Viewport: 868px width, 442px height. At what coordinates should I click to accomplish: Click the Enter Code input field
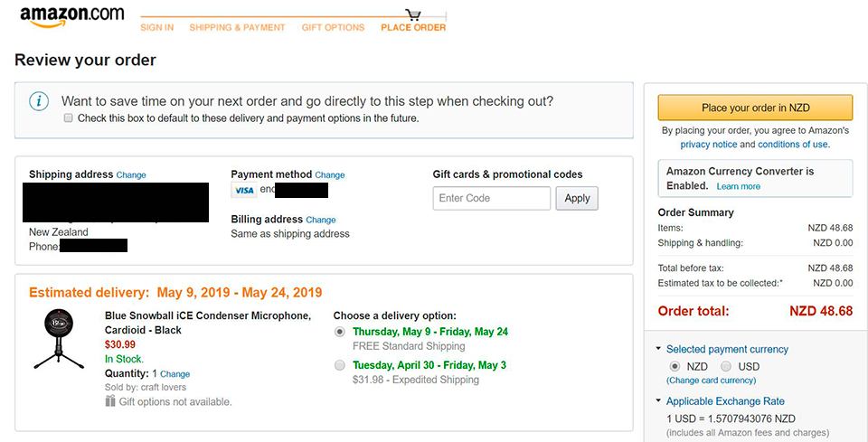pyautogui.click(x=492, y=198)
